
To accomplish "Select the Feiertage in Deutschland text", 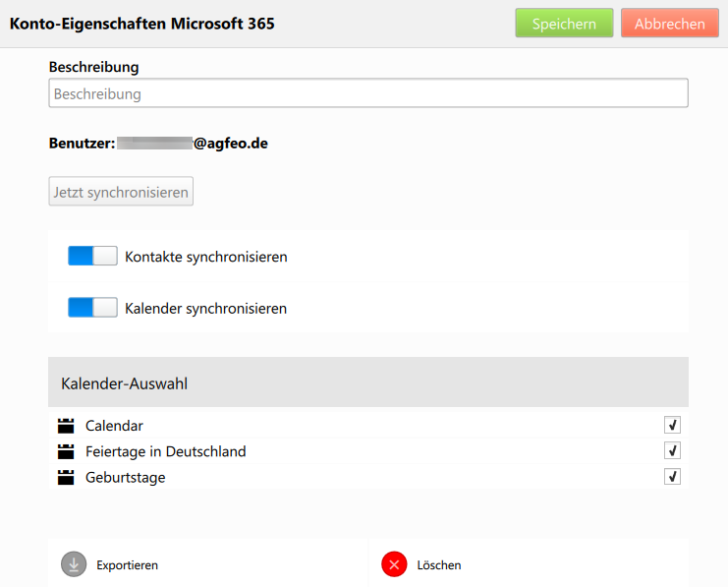I will pyautogui.click(x=166, y=451).
